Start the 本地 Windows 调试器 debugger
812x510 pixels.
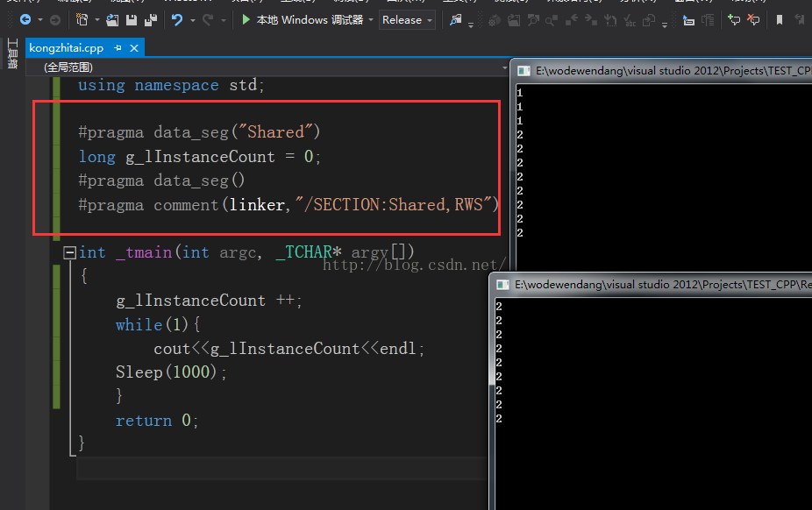coord(303,19)
